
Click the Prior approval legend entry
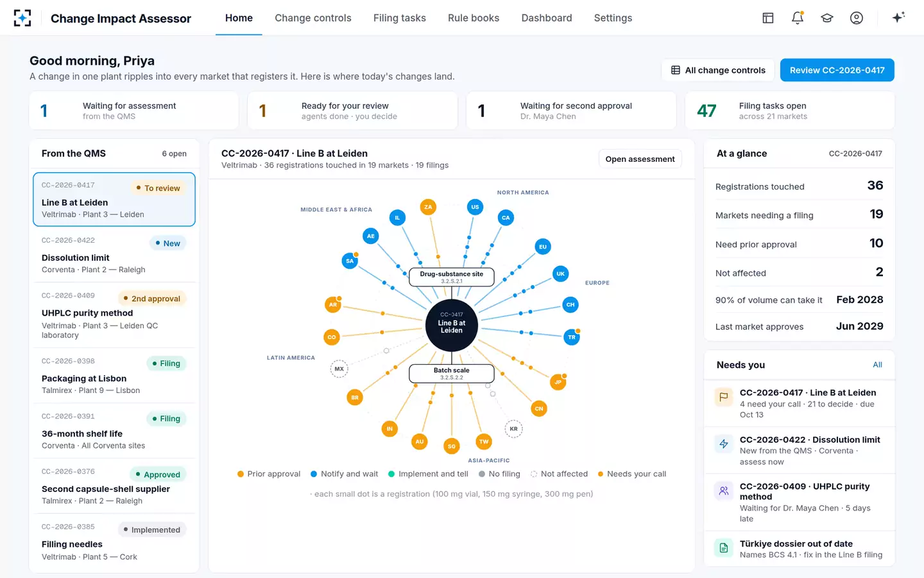pos(269,474)
